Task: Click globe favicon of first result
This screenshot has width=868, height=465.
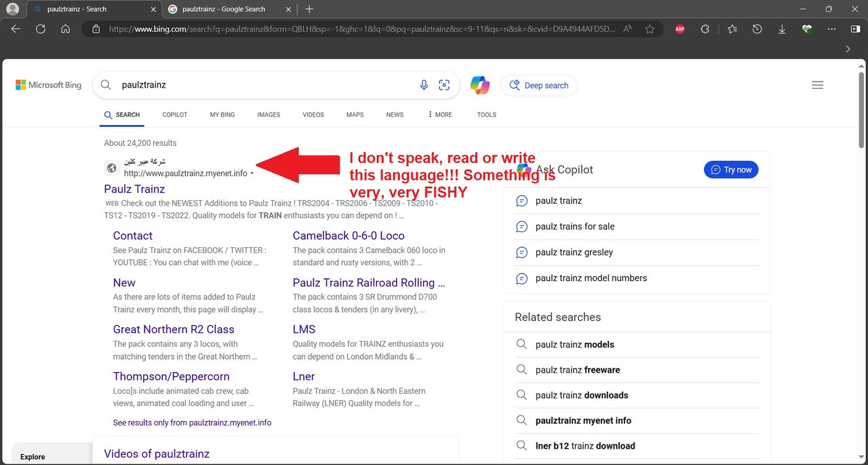Action: pyautogui.click(x=112, y=168)
